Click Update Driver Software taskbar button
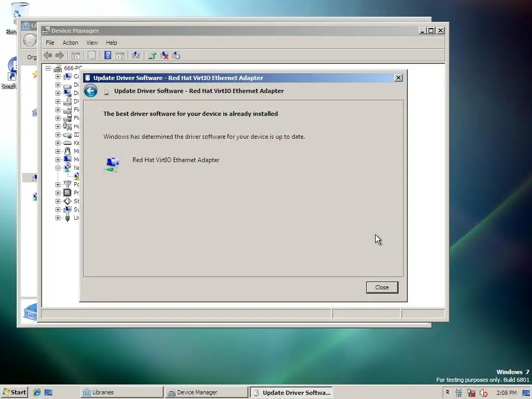 [291, 392]
